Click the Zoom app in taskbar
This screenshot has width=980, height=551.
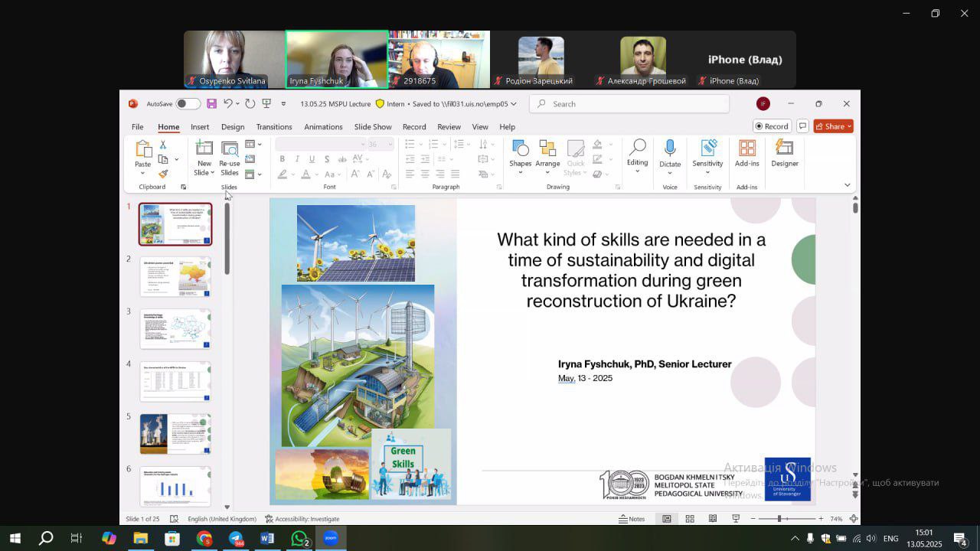(x=331, y=538)
